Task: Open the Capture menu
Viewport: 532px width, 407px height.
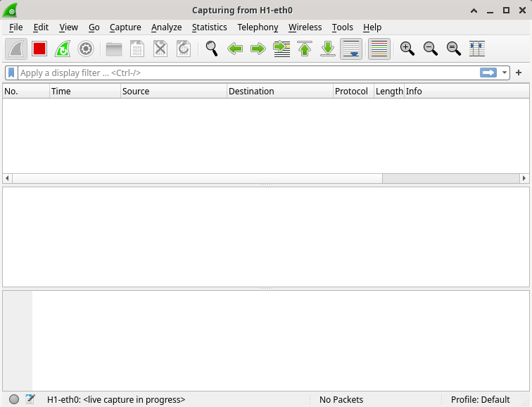Action: pos(125,27)
